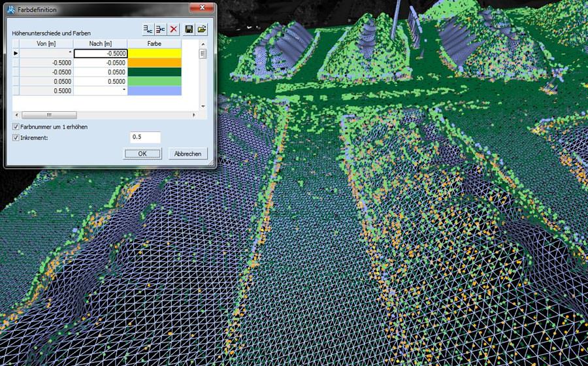The image size is (588, 366).
Task: Click the table's vertical scrollbar down arrow
Action: pyautogui.click(x=203, y=107)
